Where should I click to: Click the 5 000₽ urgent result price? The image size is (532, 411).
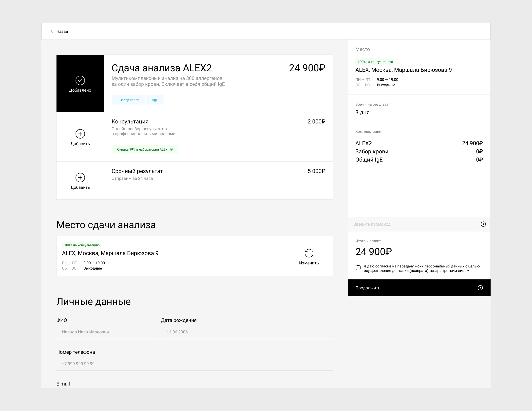316,171
